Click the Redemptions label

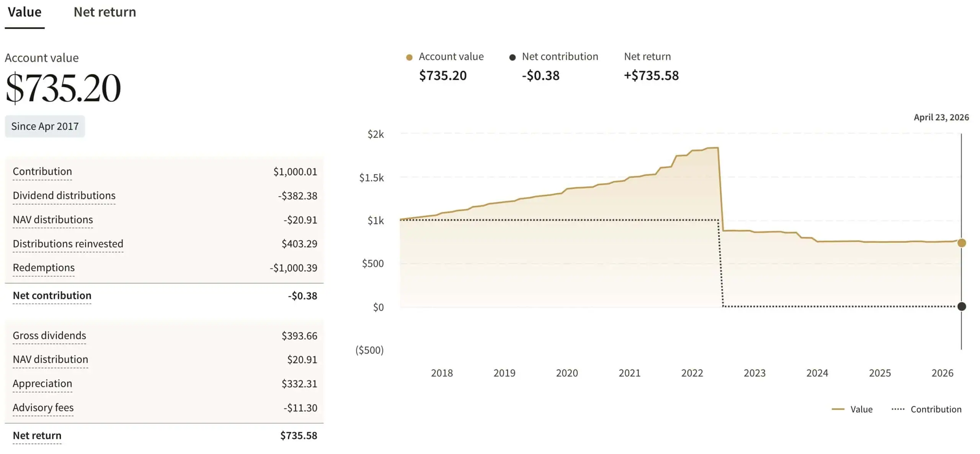click(44, 268)
